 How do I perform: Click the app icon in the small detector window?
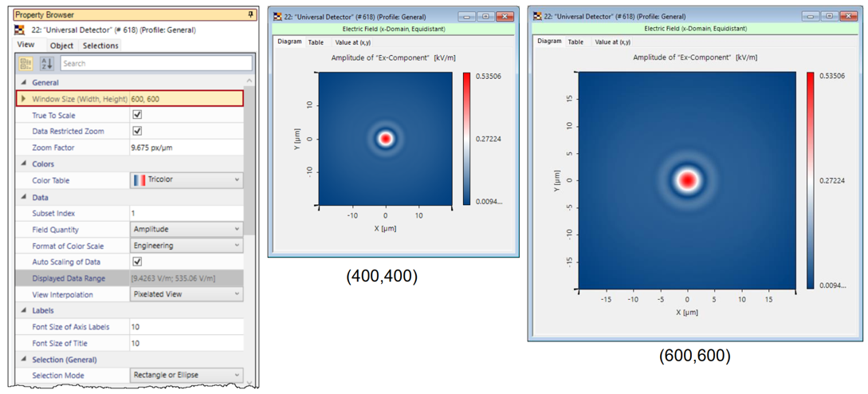point(277,16)
